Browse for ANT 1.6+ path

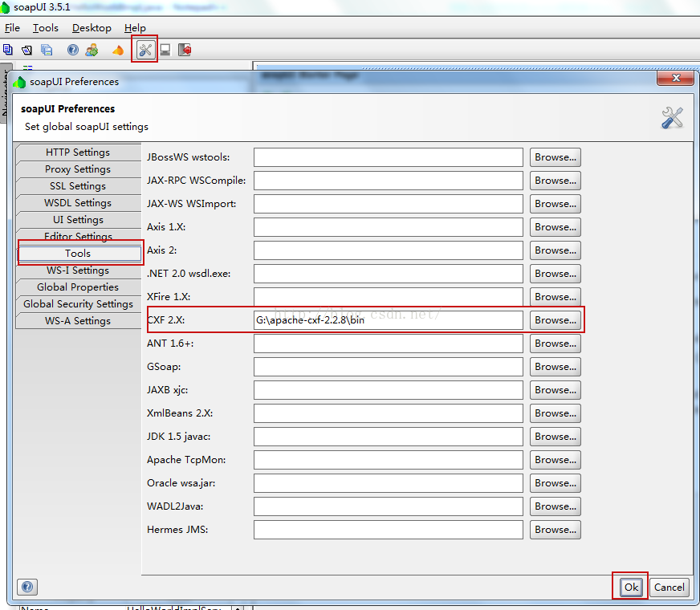(x=556, y=344)
